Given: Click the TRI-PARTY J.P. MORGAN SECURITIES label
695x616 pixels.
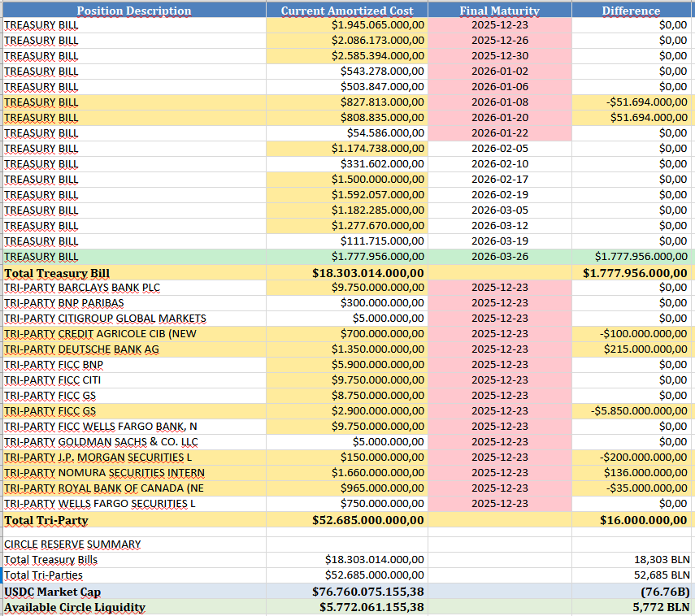Looking at the screenshot, I should coord(134,458).
